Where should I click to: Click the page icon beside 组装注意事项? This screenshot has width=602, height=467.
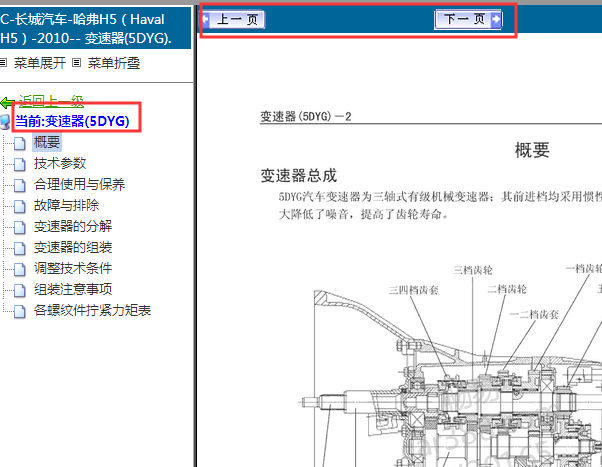(20, 291)
